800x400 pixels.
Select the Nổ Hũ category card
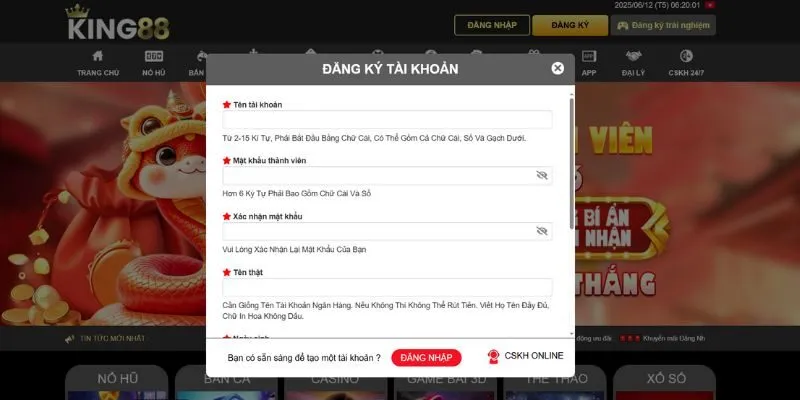tap(117, 383)
